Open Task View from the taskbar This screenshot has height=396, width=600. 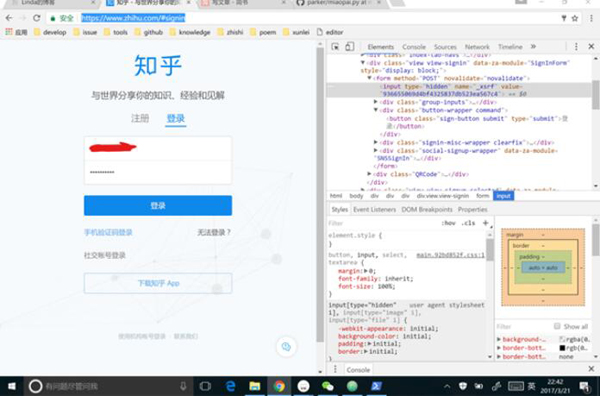coord(205,386)
